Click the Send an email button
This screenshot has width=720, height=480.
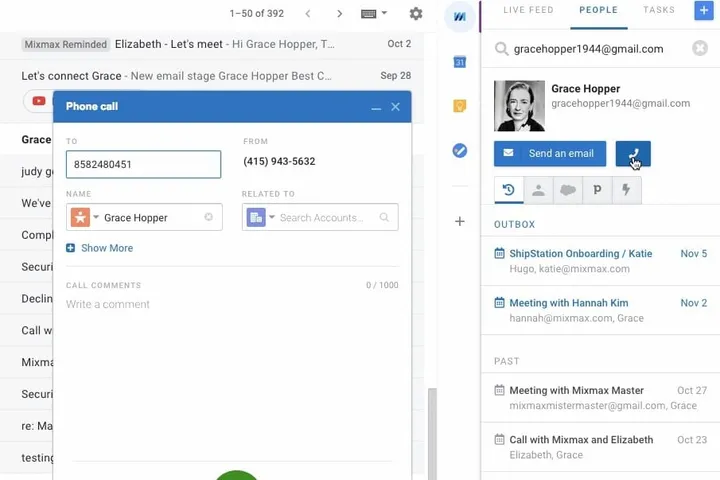coord(550,153)
